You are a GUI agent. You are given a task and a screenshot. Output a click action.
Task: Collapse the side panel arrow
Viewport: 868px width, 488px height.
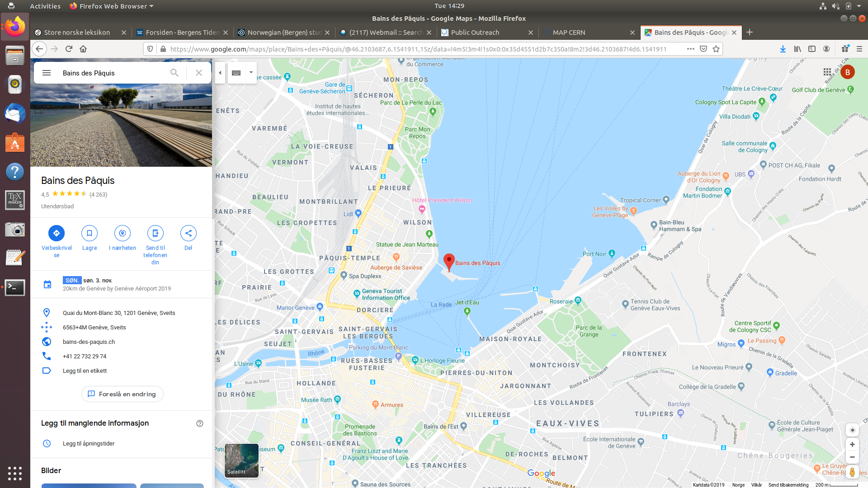point(220,73)
